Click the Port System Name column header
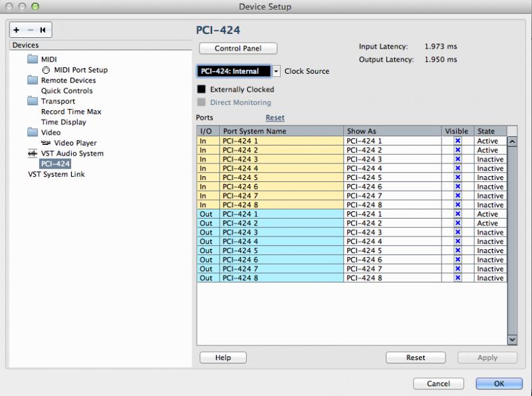The image size is (532, 396). click(x=281, y=131)
